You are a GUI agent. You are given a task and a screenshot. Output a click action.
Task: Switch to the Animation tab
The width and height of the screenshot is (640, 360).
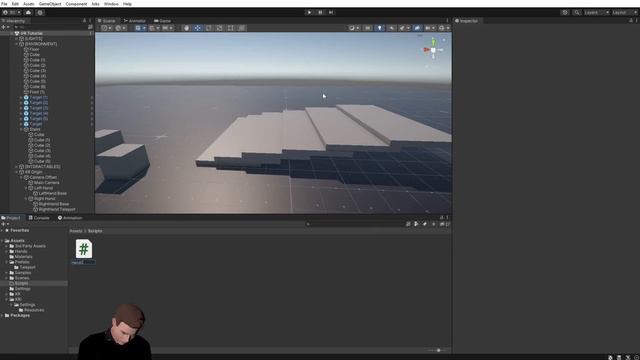point(70,218)
